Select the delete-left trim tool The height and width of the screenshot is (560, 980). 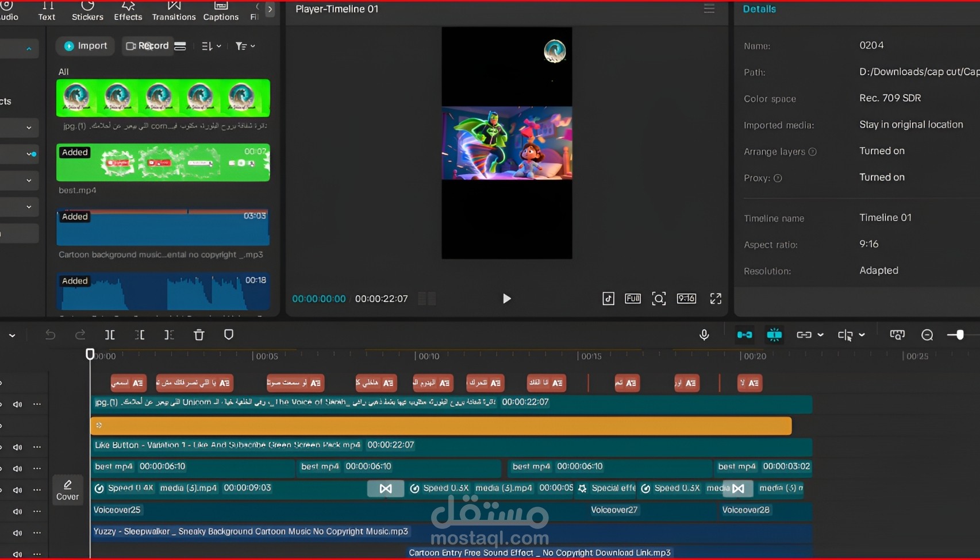tap(140, 335)
